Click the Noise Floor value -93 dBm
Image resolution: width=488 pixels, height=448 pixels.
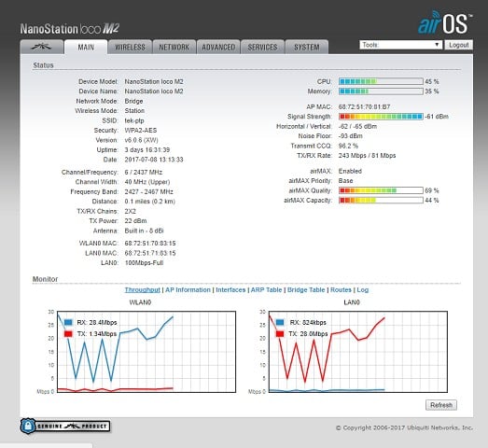[351, 136]
